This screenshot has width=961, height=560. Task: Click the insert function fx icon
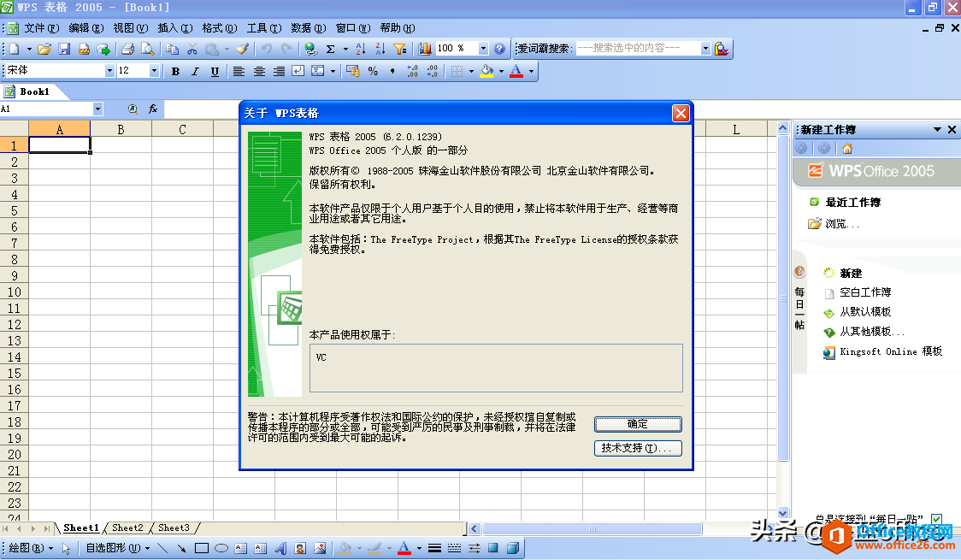tap(152, 109)
